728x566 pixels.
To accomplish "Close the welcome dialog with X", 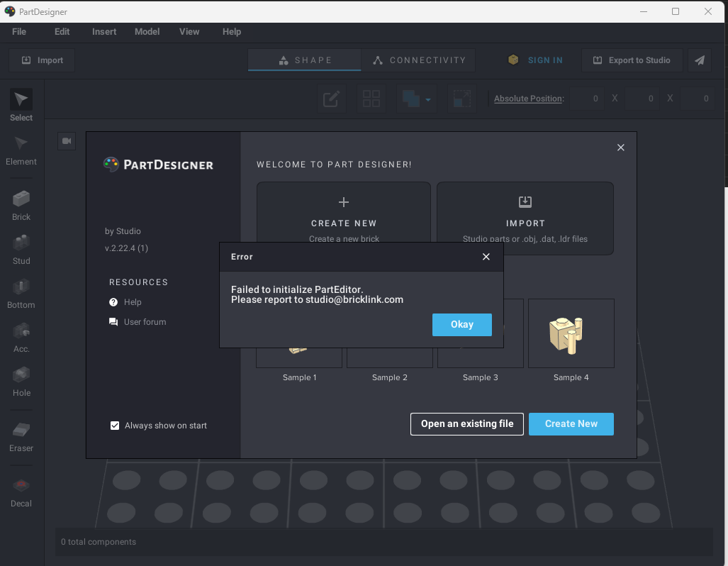I will (621, 148).
